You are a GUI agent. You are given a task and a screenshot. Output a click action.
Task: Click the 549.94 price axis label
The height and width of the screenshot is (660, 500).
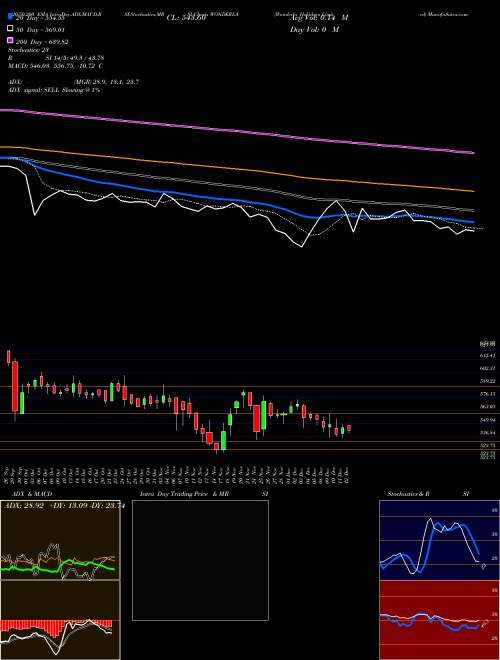487,420
